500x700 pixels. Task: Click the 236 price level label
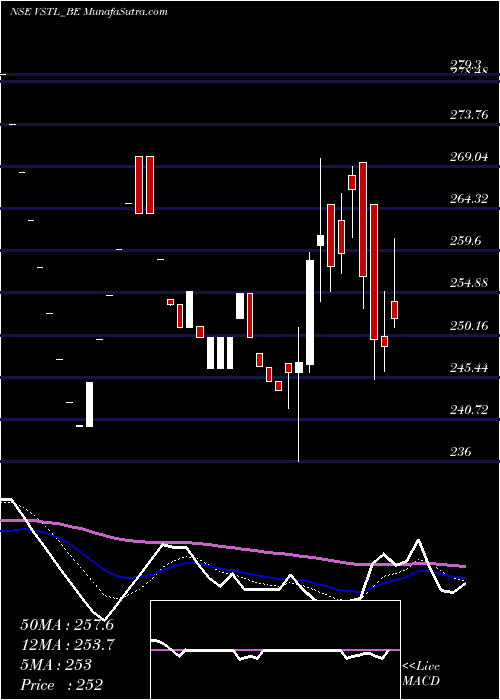(x=461, y=452)
